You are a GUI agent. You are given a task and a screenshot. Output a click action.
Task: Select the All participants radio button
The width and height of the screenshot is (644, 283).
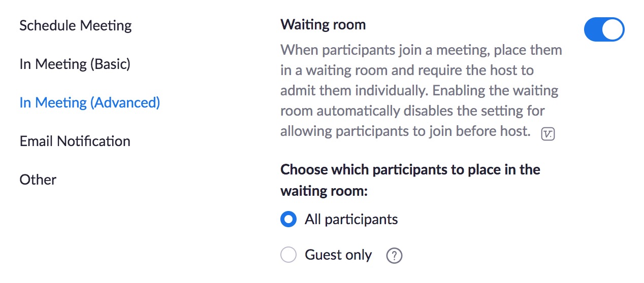288,220
